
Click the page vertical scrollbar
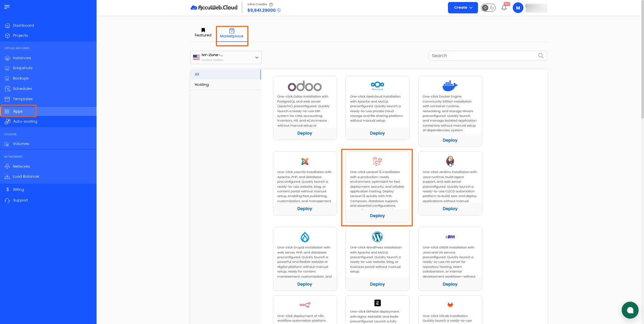coord(642,60)
